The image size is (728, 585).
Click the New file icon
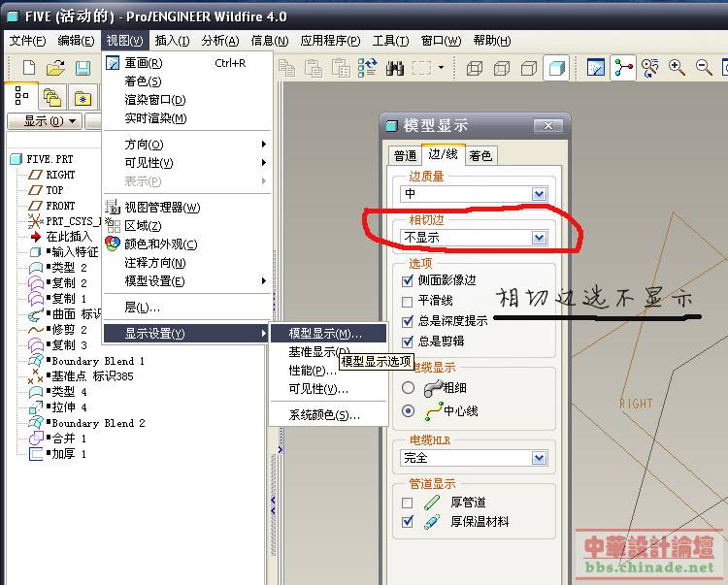(x=29, y=68)
